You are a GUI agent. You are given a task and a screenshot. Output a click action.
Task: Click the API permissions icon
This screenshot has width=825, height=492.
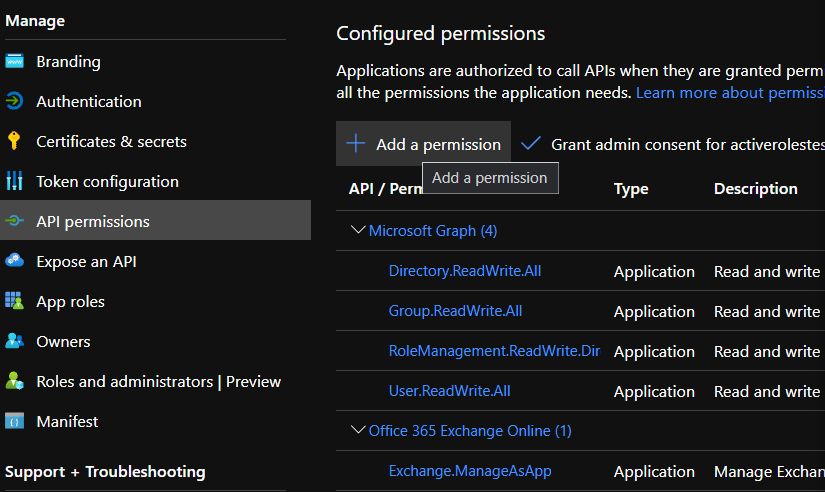14,221
